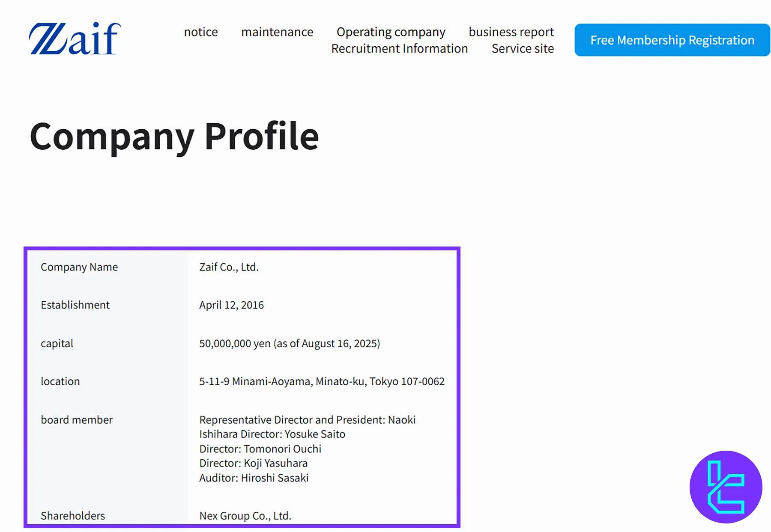Select Director Tomonori Ouchi's name
Image resolution: width=771 pixels, height=532 pixels.
coord(260,449)
